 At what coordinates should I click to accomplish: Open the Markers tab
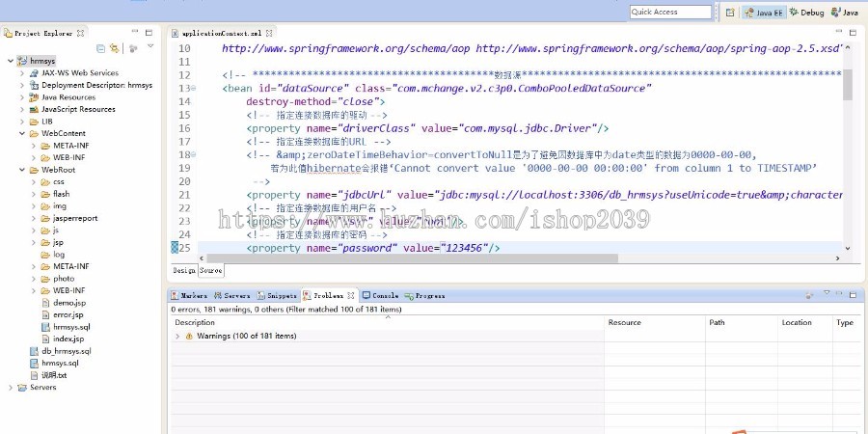(x=189, y=296)
